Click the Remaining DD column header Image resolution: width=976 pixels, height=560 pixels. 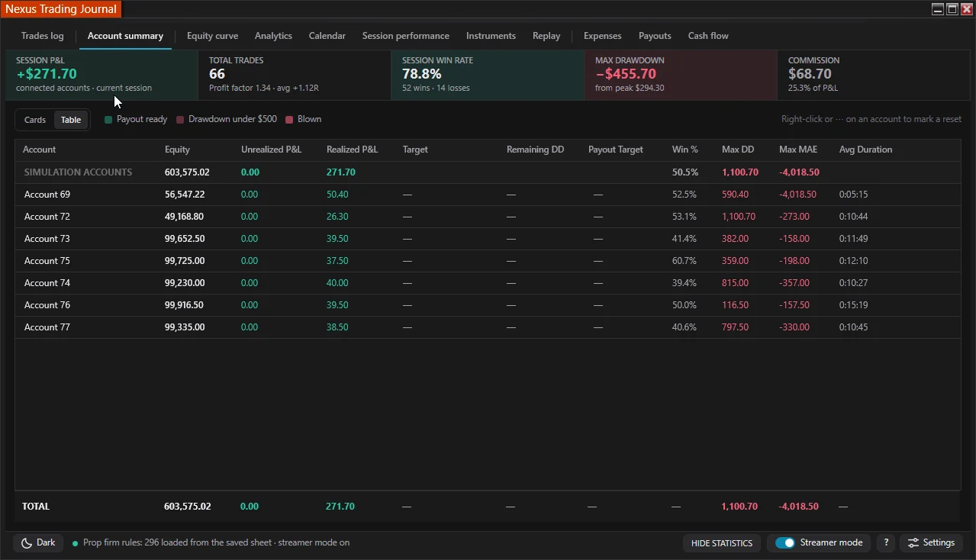[x=535, y=150]
